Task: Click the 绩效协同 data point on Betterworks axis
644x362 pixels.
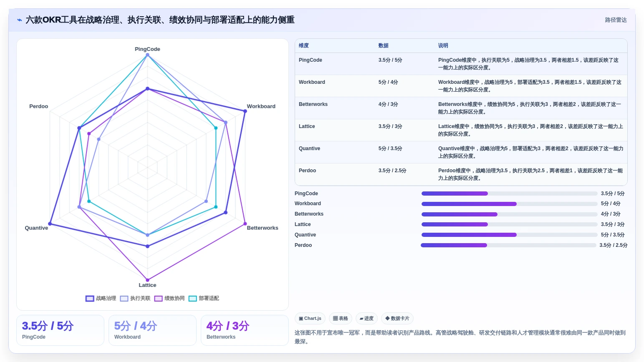Action: pyautogui.click(x=245, y=224)
